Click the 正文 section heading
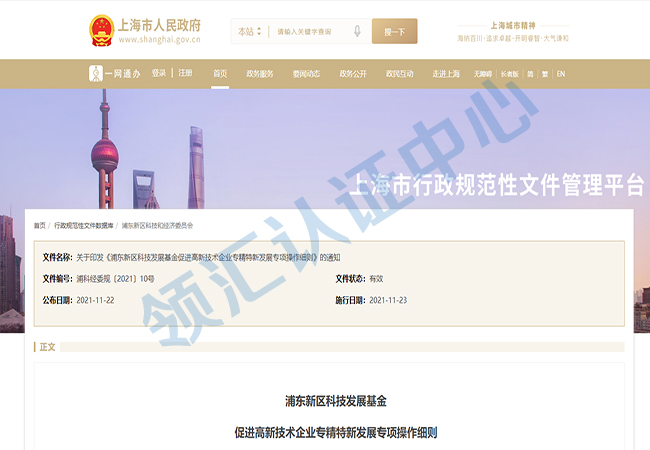 pyautogui.click(x=47, y=347)
